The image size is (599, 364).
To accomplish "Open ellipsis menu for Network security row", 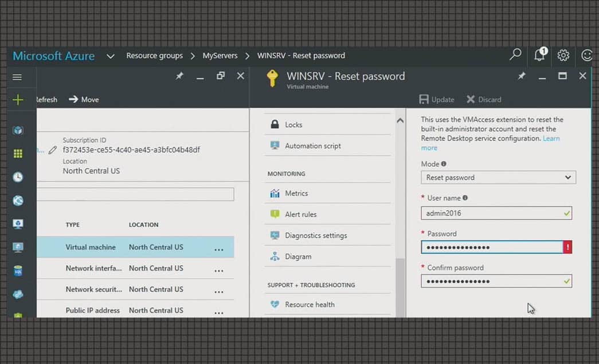I will [218, 291].
